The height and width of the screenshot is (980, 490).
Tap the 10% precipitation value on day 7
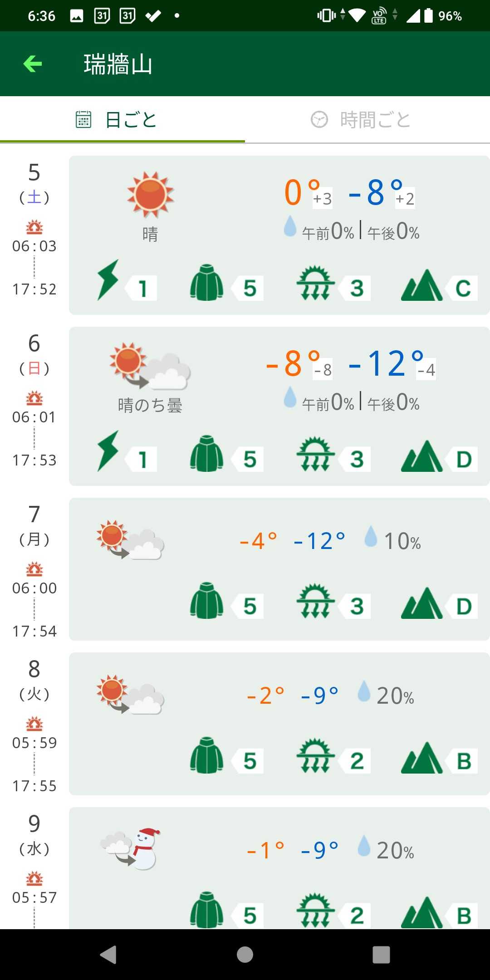tap(402, 541)
